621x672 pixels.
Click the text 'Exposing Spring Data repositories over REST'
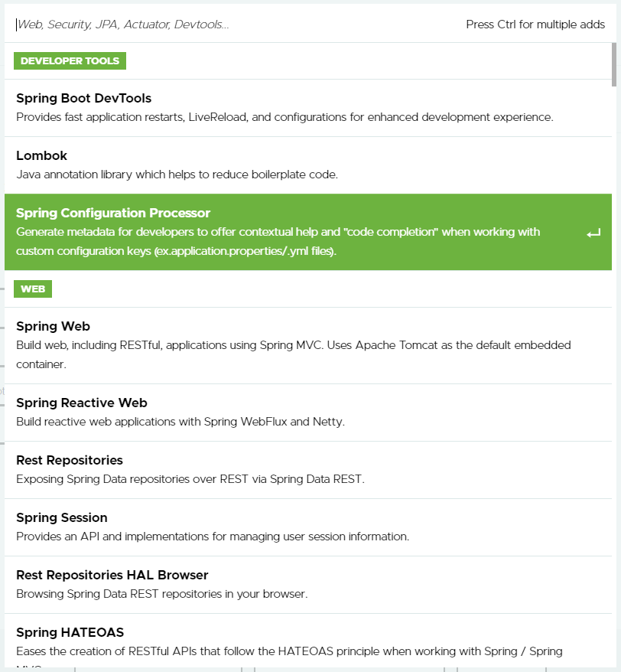coord(132,479)
